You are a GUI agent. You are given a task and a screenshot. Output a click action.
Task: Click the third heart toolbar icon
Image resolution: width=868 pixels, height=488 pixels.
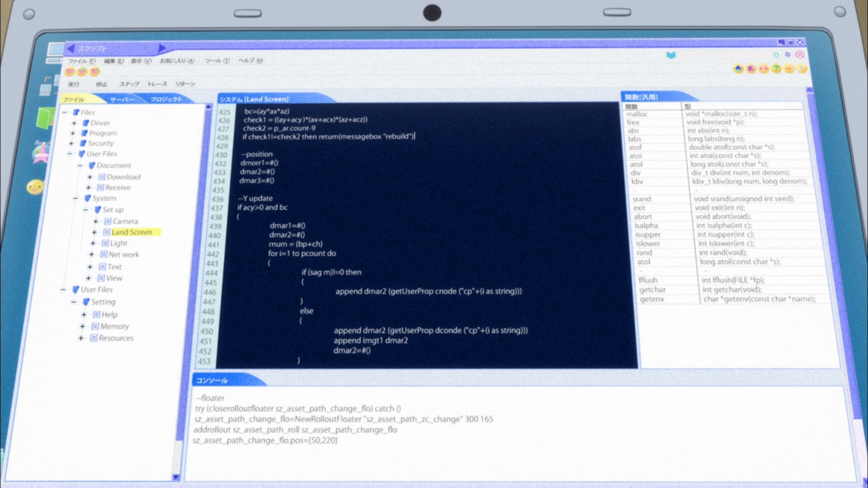[x=94, y=71]
